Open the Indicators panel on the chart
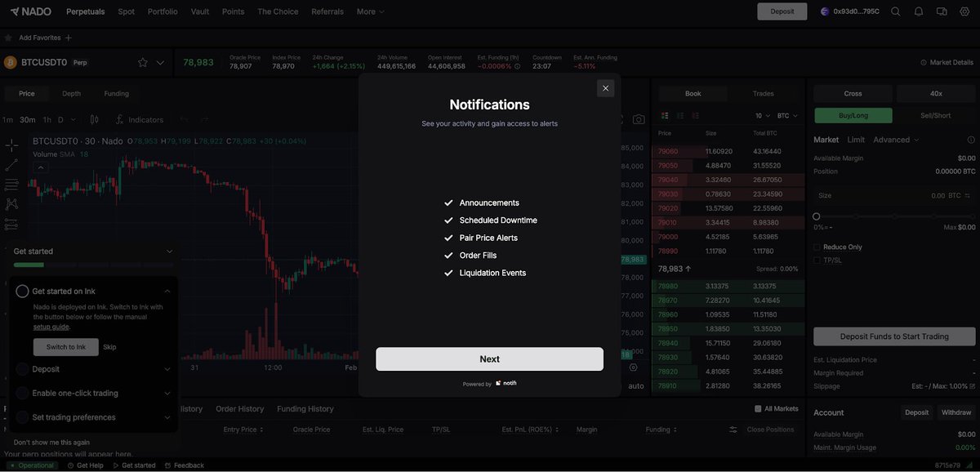980x472 pixels. [x=139, y=119]
